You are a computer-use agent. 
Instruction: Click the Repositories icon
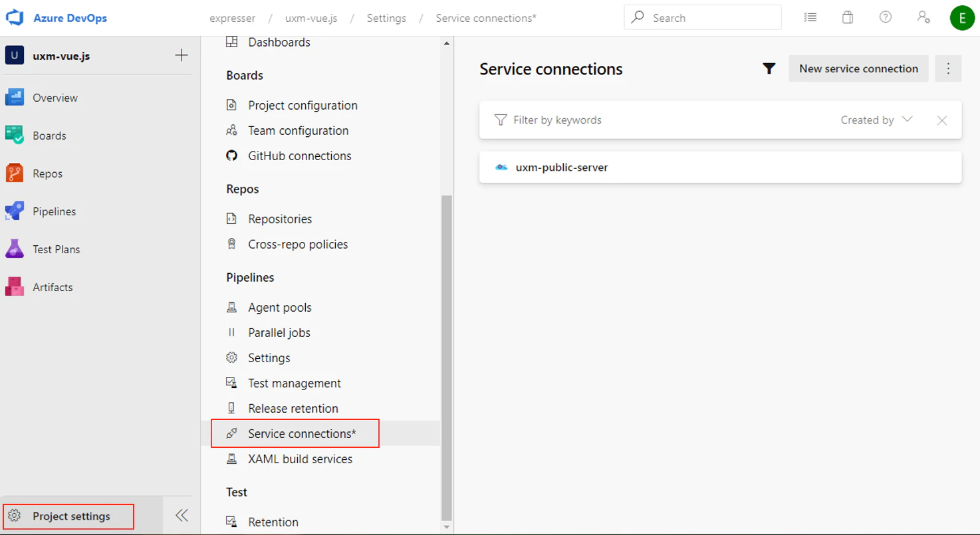pos(231,219)
